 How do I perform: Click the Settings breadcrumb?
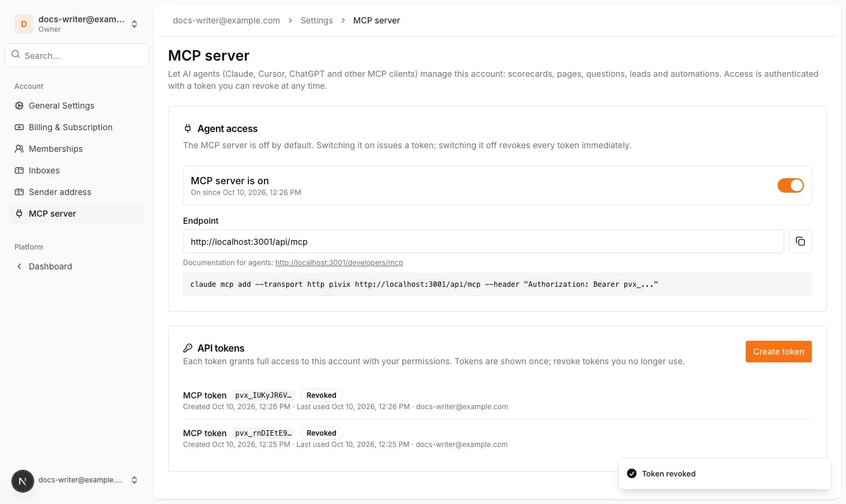(x=317, y=20)
